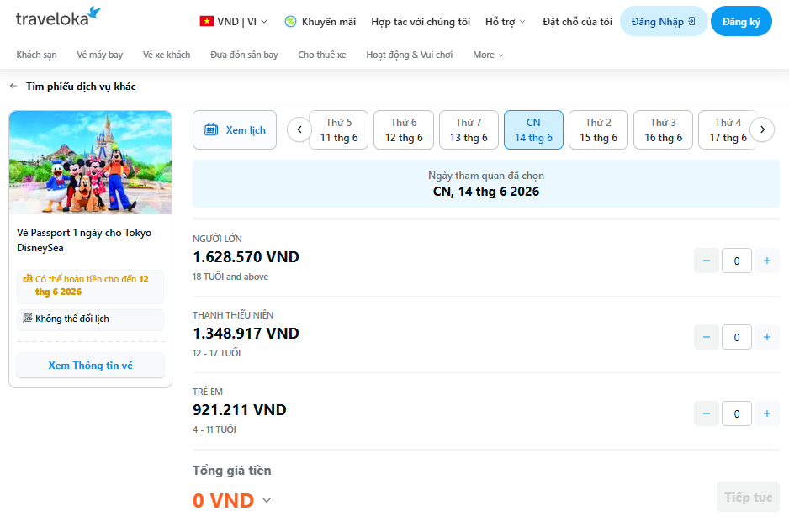Click the 1.348.917 VND teen price
The width and height of the screenshot is (789, 532).
246,333
